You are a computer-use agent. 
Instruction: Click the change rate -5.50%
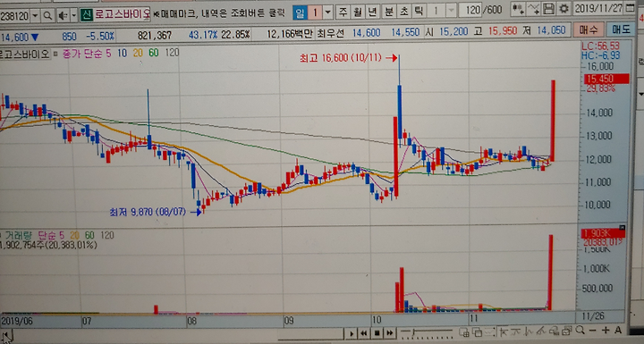[100, 36]
